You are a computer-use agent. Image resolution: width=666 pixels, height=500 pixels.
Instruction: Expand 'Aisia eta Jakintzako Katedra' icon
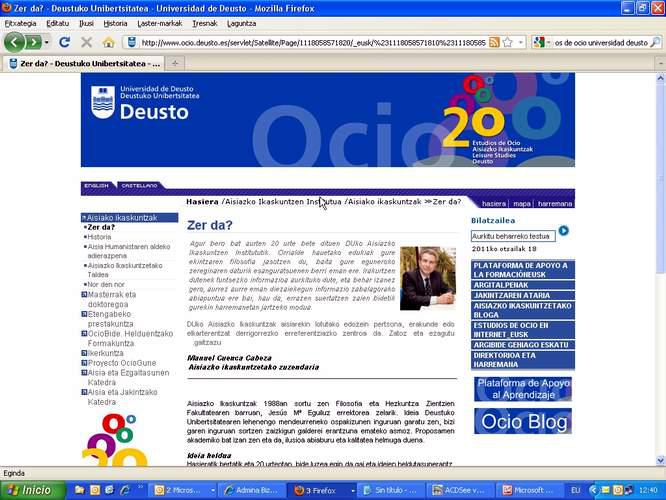click(84, 392)
